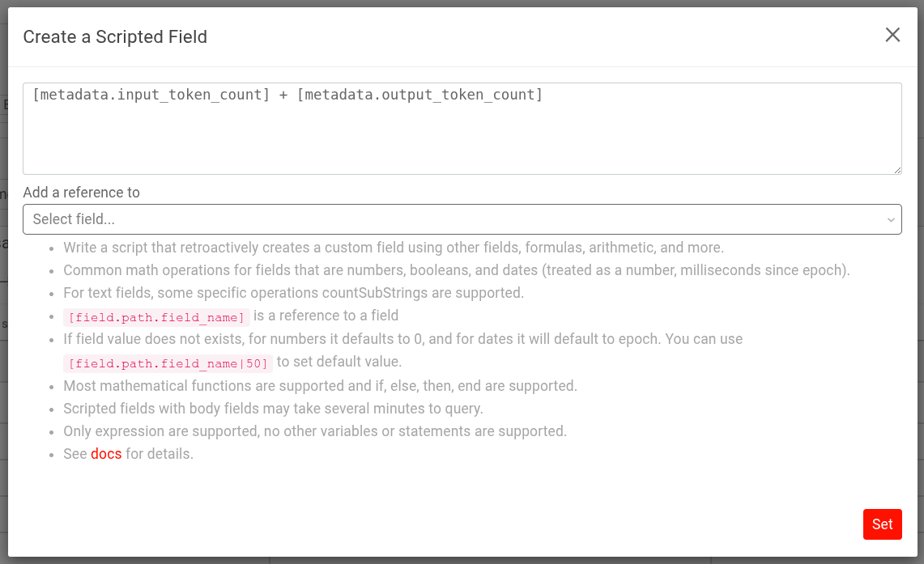924x564 pixels.
Task: Click the bullet mentioning milliseconds since epoch
Action: tap(458, 269)
